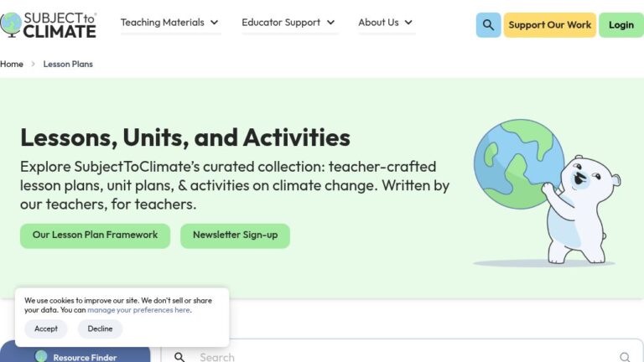Open the About Us menu
This screenshot has width=644, height=362.
tap(386, 23)
